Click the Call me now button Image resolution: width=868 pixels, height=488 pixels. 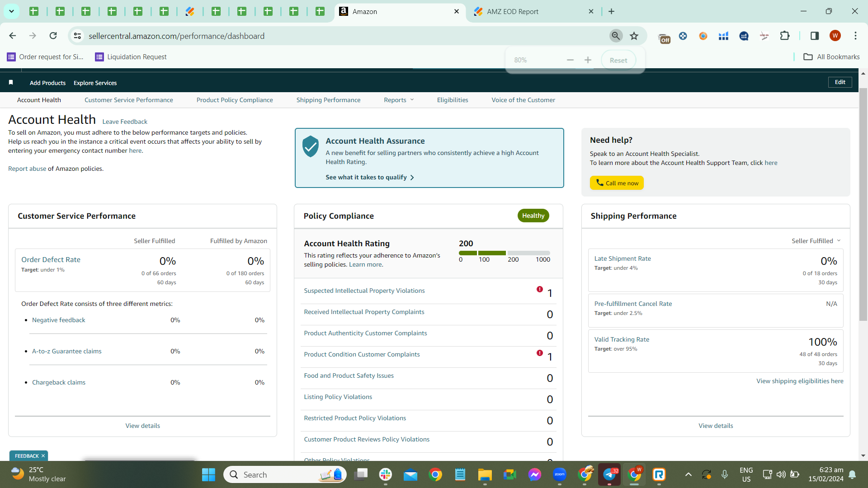pyautogui.click(x=617, y=183)
